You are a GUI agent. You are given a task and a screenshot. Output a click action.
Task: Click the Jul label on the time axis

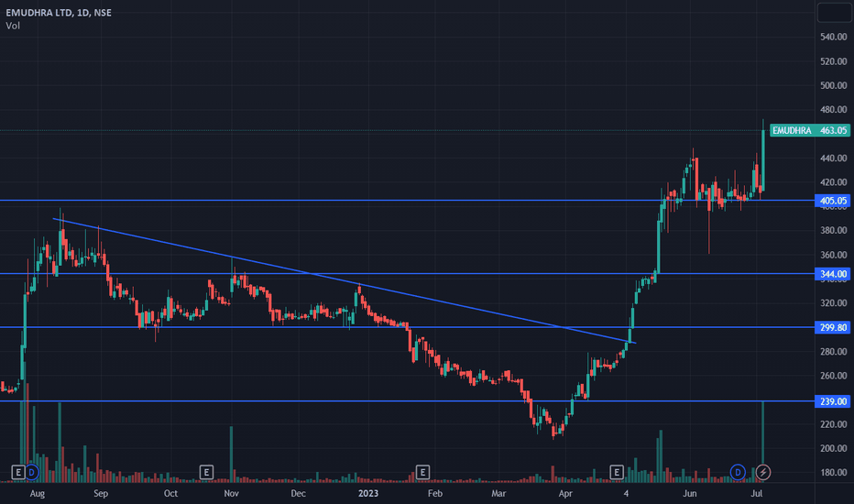[x=757, y=493]
